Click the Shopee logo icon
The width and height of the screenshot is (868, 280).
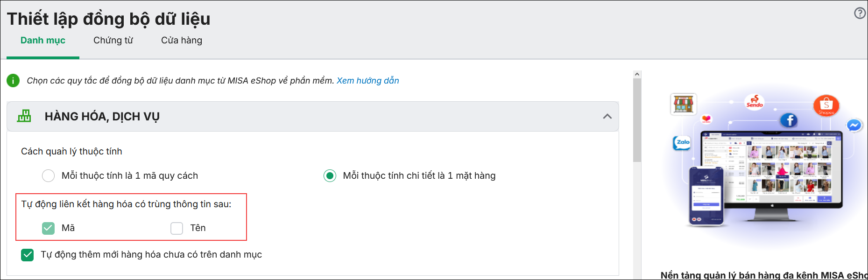tap(826, 105)
